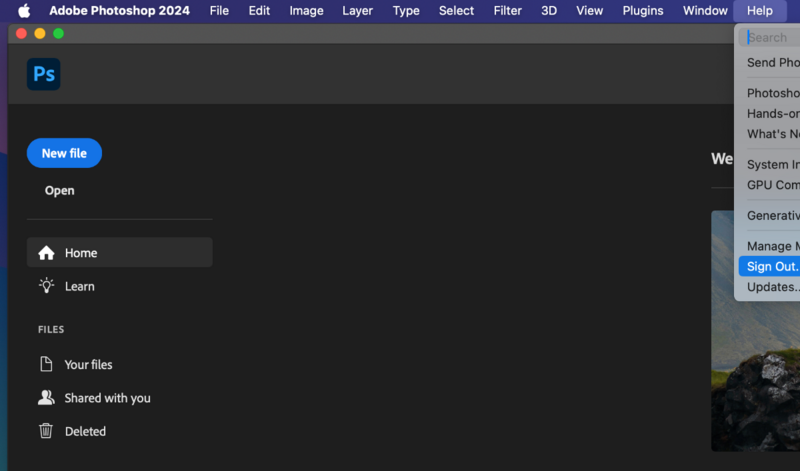Screen dimensions: 800x471
Task: Open the Deleted files label
Action: 85,431
